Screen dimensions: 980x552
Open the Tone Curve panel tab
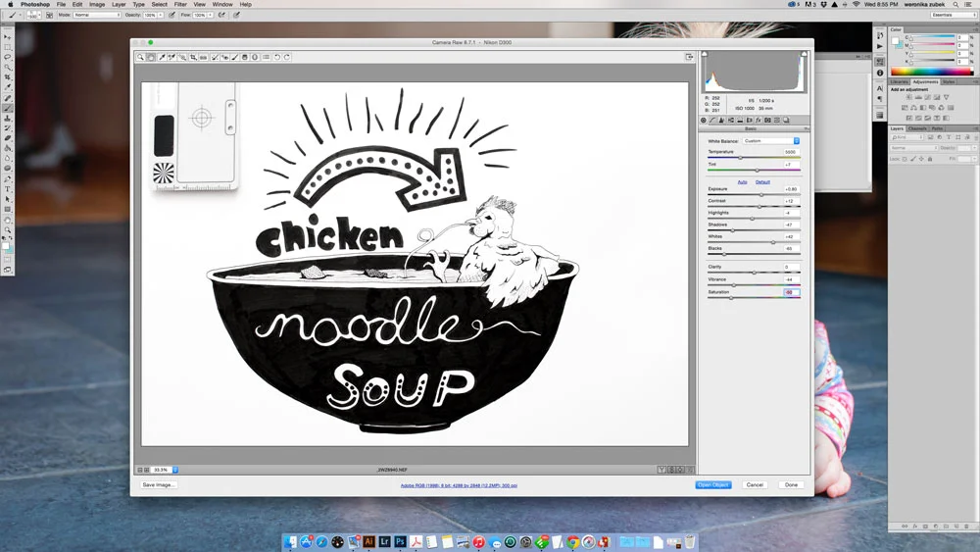tap(711, 120)
